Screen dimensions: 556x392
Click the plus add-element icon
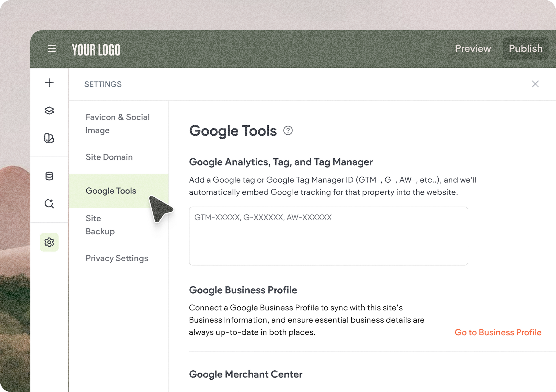pyautogui.click(x=49, y=83)
